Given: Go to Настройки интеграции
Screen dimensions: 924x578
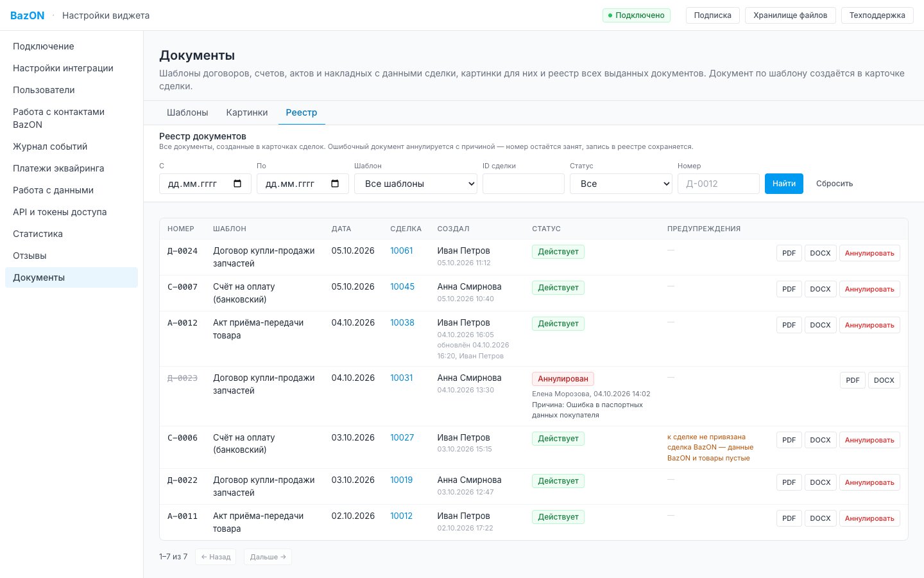Looking at the screenshot, I should tap(71, 68).
